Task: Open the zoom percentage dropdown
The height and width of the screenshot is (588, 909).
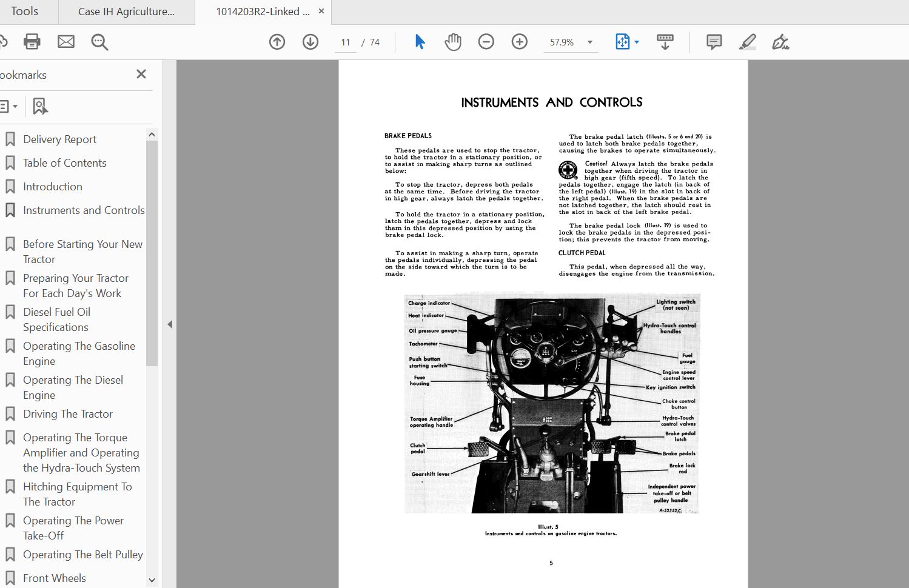Action: coord(588,42)
